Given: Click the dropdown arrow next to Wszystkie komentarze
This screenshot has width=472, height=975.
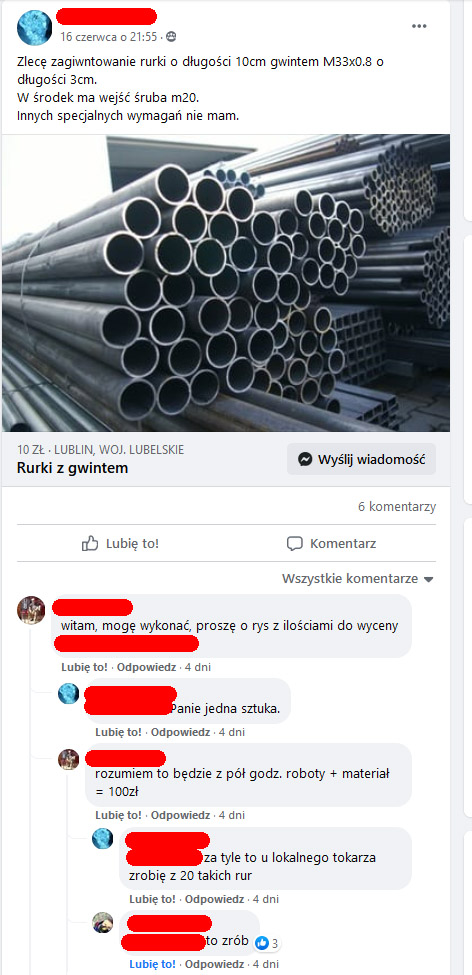Looking at the screenshot, I should [428, 580].
